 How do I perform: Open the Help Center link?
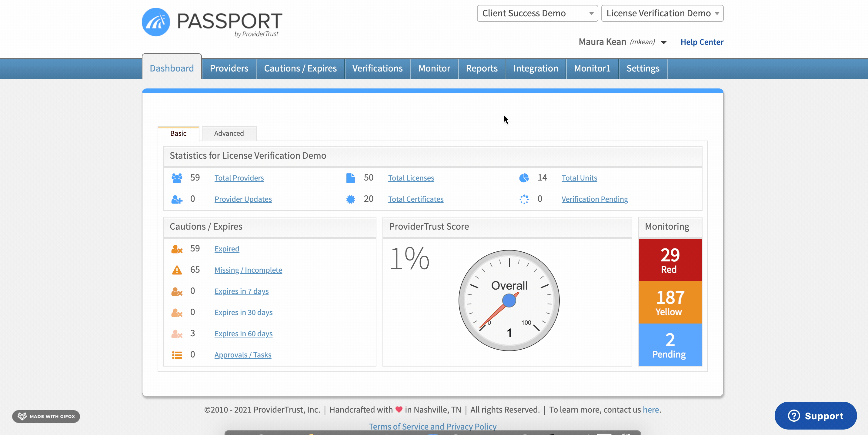(702, 42)
